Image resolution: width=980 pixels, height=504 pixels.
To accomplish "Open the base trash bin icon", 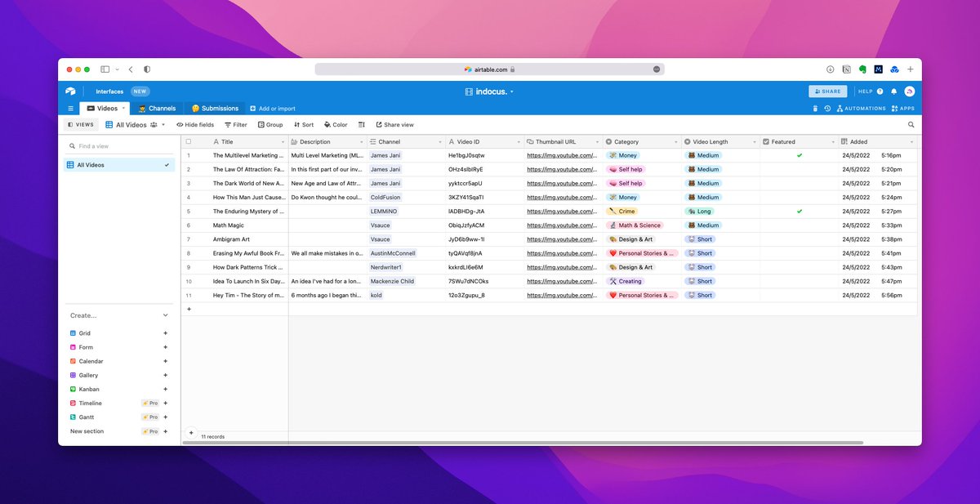I will click(814, 108).
